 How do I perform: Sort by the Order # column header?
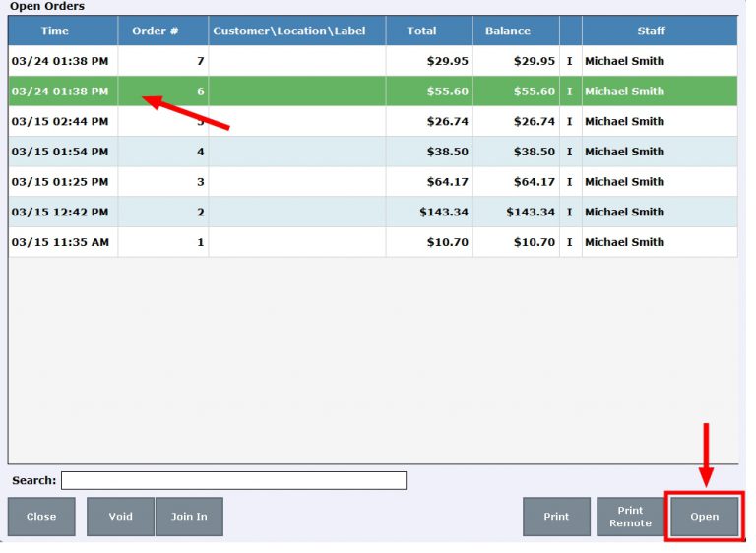click(x=163, y=31)
